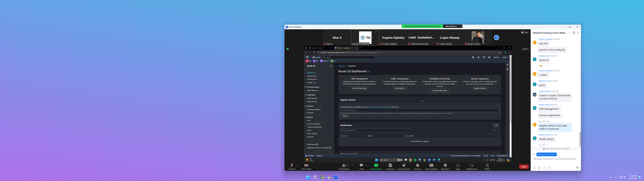Open the Meeting Group Chat recipient dropdown
This screenshot has width=644, height=181.
pos(546,154)
